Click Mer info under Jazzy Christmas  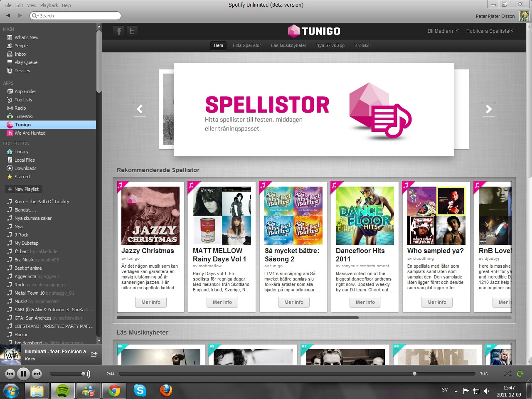click(151, 302)
